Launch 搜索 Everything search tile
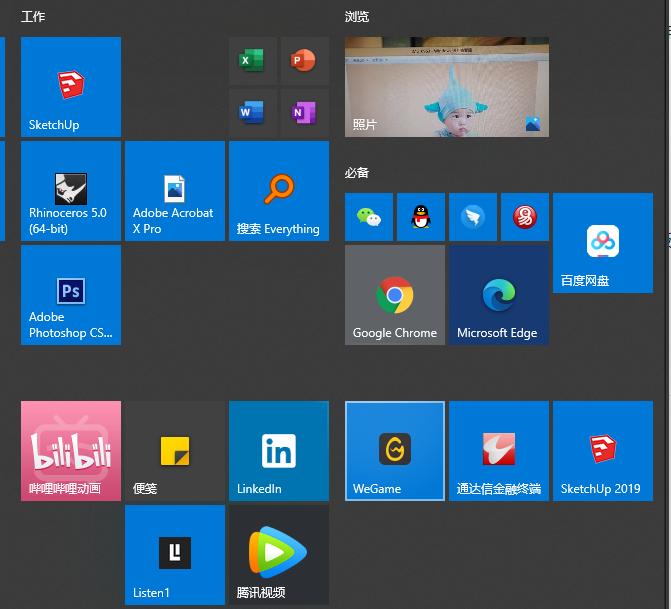Image resolution: width=671 pixels, height=609 pixels. pos(279,191)
